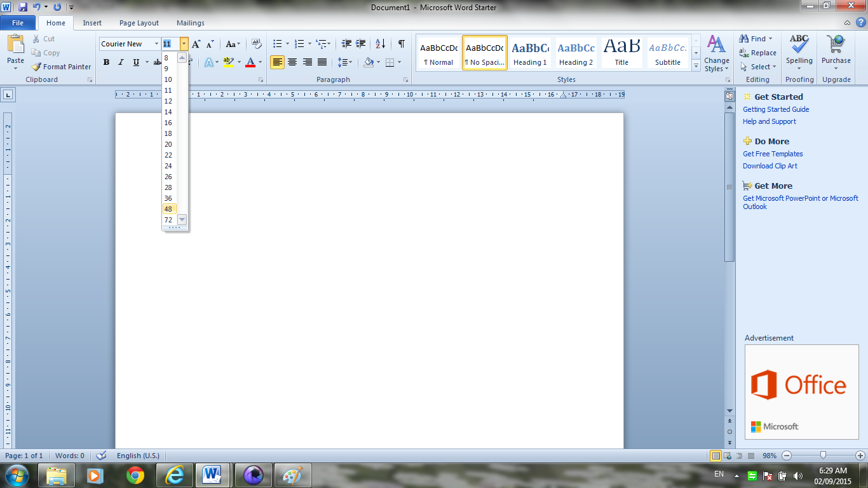Viewport: 868px width, 488px height.
Task: Open the Change Styles dropdown
Action: coord(716,53)
